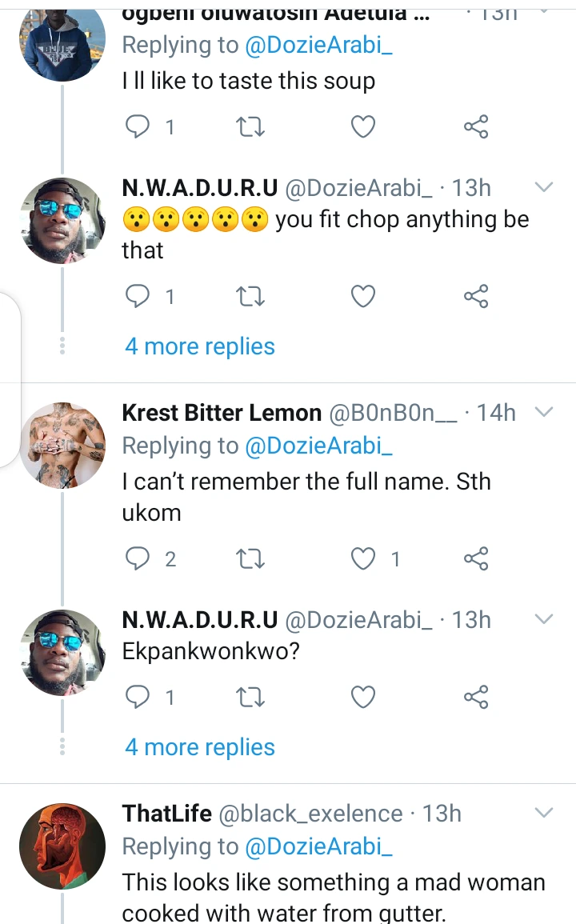Open @DozieArabi_ mention in ThatLife's reply
The image size is (576, 924).
tap(319, 847)
